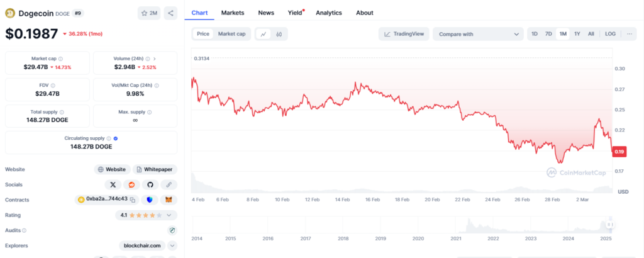Viewport: 644px width, 258px height.
Task: Click the historical range slider below chart
Action: pyautogui.click(x=402, y=224)
